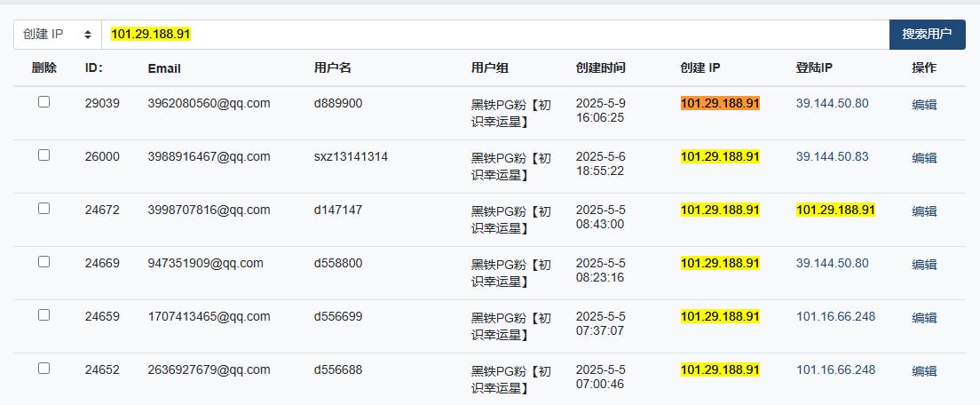Select email 3962080560@qq.com
The height and width of the screenshot is (405, 980).
point(209,103)
